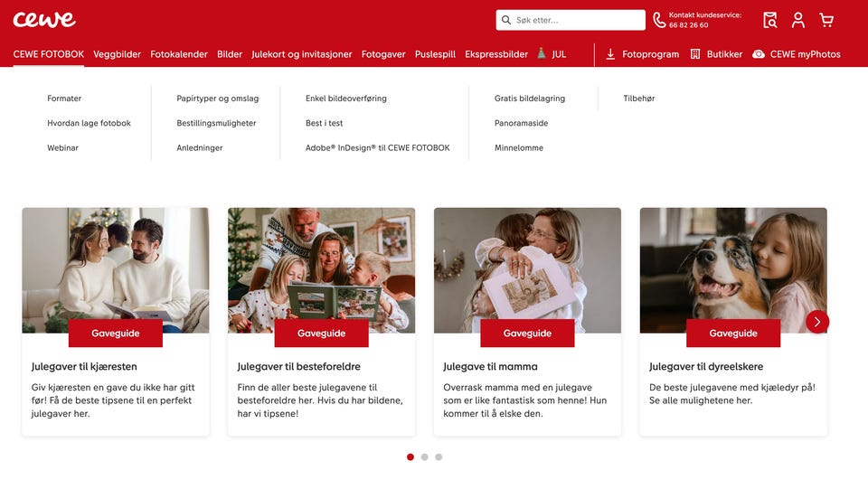Open the Minnelomme link
The width and height of the screenshot is (868, 480).
click(x=519, y=148)
